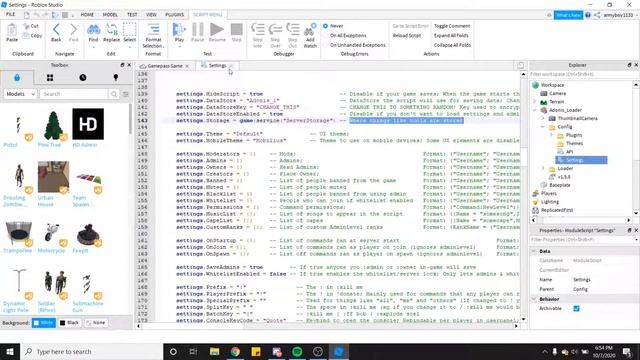Toggle the Archivable checkbox
This screenshot has height=360, width=640.
tap(576, 309)
